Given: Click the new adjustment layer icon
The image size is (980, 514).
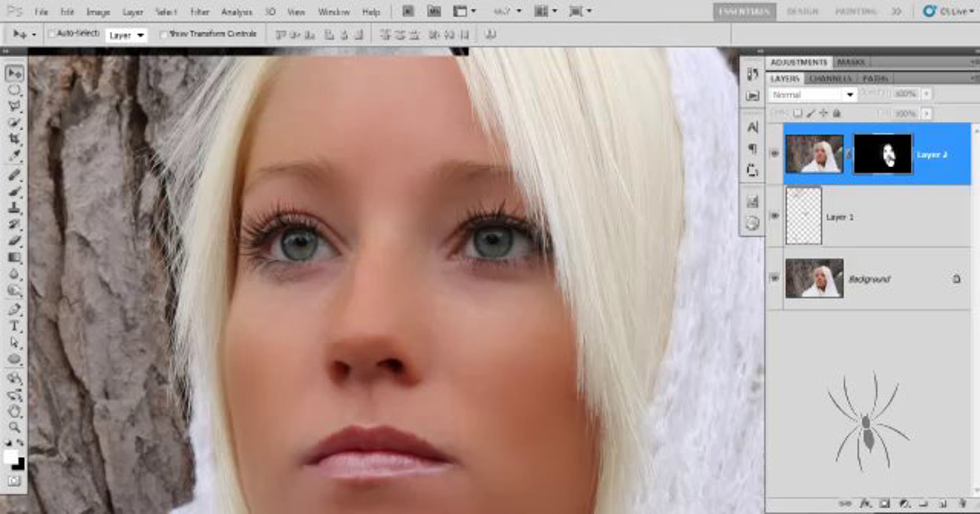Looking at the screenshot, I should pyautogui.click(x=904, y=504).
